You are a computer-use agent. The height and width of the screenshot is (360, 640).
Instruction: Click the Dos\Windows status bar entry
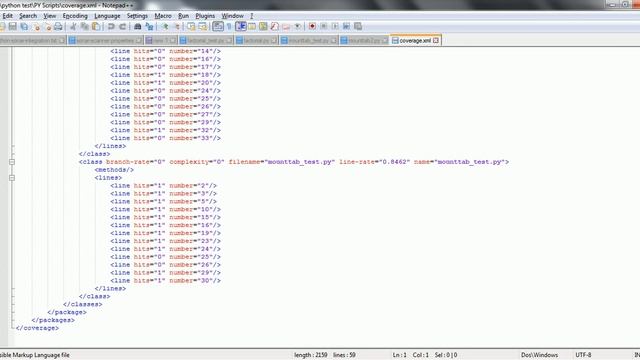point(539,355)
